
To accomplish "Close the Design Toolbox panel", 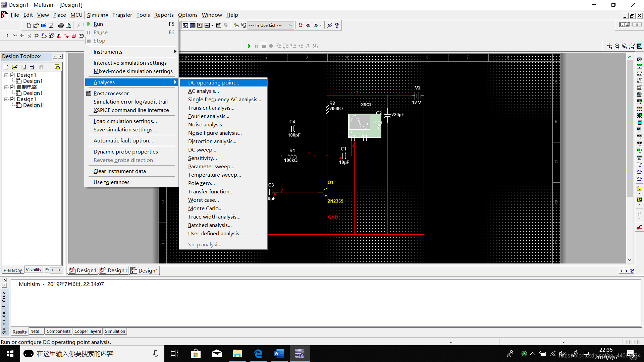I will [x=61, y=57].
